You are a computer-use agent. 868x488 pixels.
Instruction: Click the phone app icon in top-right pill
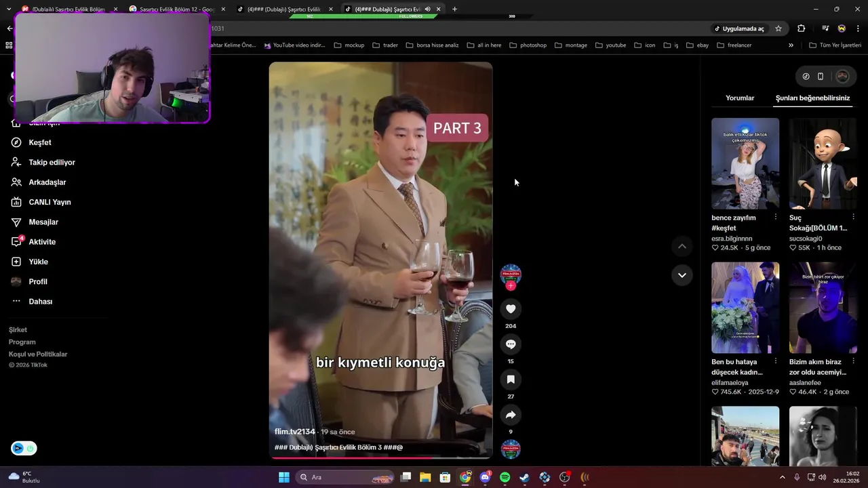coord(821,77)
